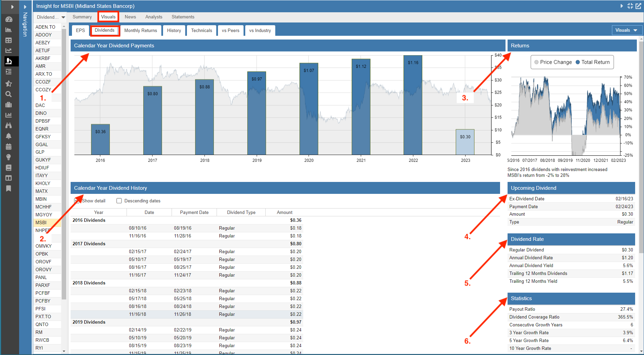Select ticker DINO in the list

pyautogui.click(x=47, y=113)
